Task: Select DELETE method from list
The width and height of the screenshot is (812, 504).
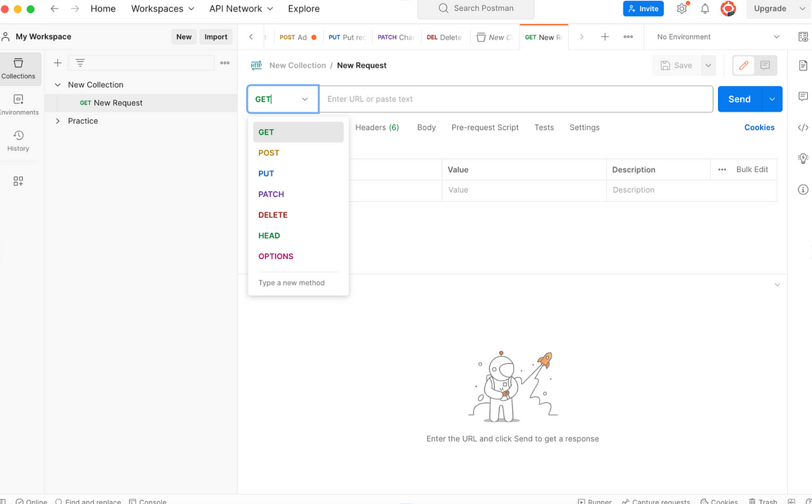Action: [298, 215]
